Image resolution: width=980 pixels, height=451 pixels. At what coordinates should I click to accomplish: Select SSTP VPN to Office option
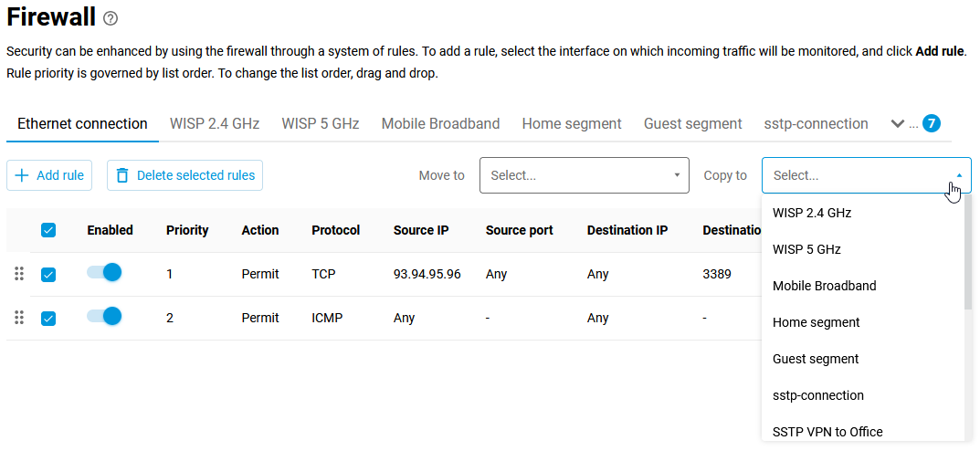827,432
